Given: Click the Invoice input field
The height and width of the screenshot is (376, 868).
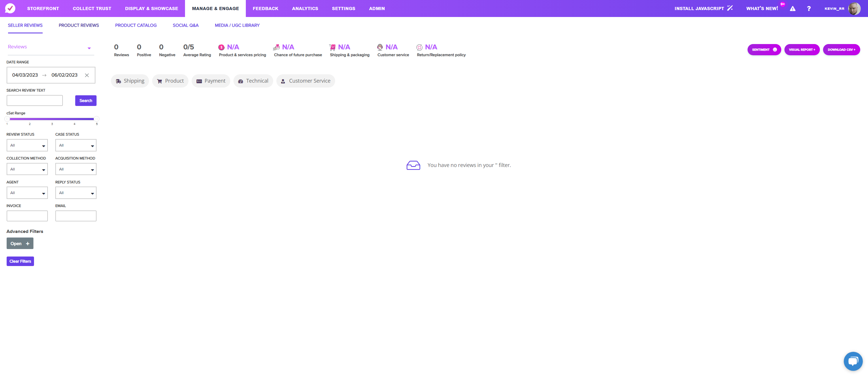Looking at the screenshot, I should coord(27,216).
